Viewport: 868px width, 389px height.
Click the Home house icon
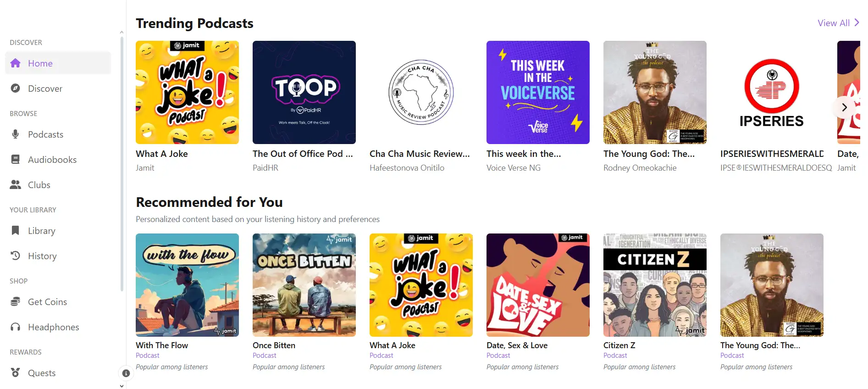pyautogui.click(x=16, y=63)
